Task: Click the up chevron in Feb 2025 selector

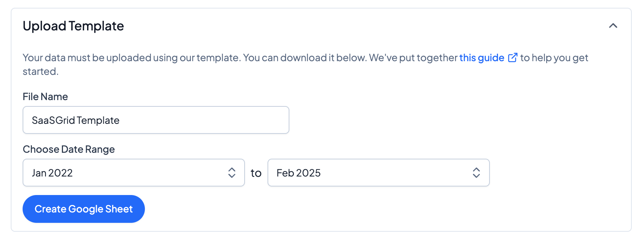Action: point(477,169)
